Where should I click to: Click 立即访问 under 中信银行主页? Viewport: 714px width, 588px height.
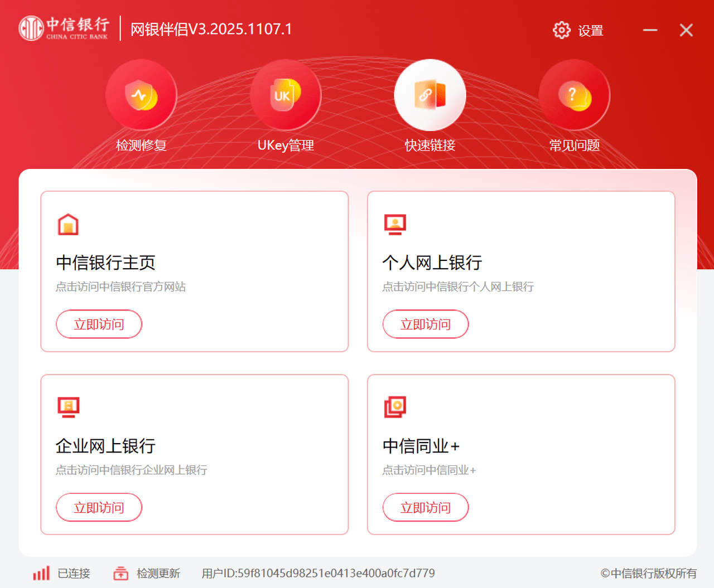(x=99, y=324)
